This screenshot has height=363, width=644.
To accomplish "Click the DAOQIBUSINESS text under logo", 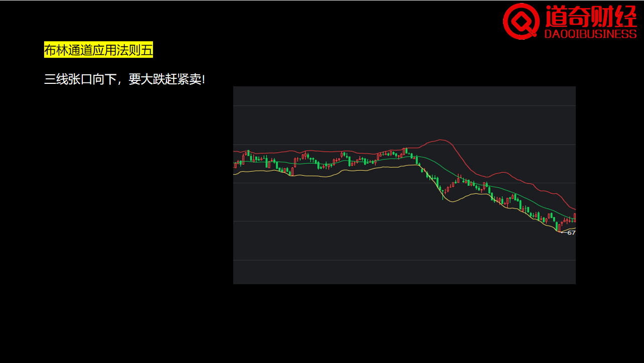I will 590,34.
